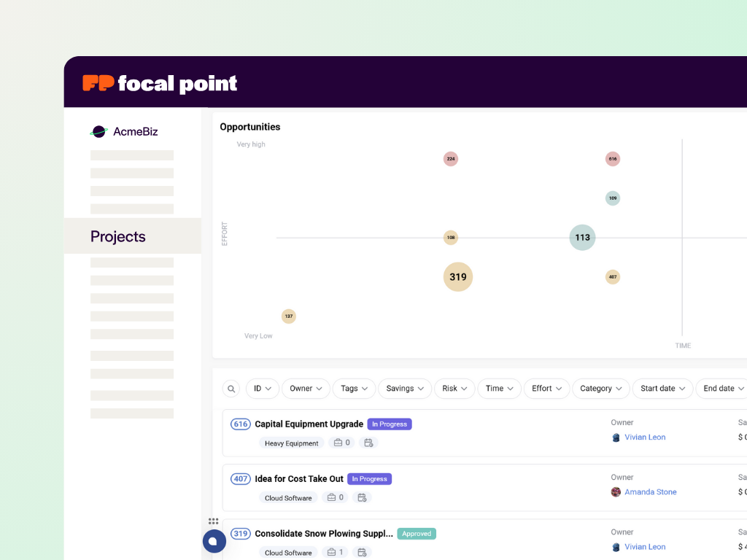The height and width of the screenshot is (560, 747).
Task: Open the Capital Equipment Upgrade project title
Action: pos(309,424)
